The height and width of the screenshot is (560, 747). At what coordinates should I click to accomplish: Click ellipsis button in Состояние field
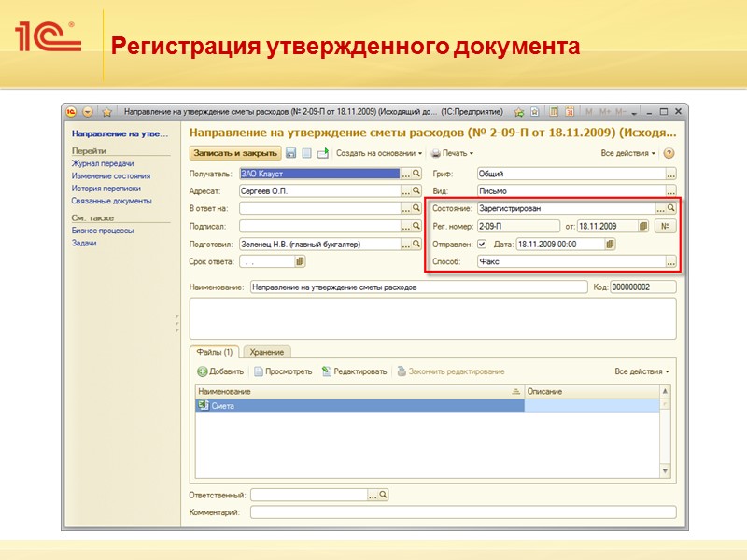(x=660, y=208)
